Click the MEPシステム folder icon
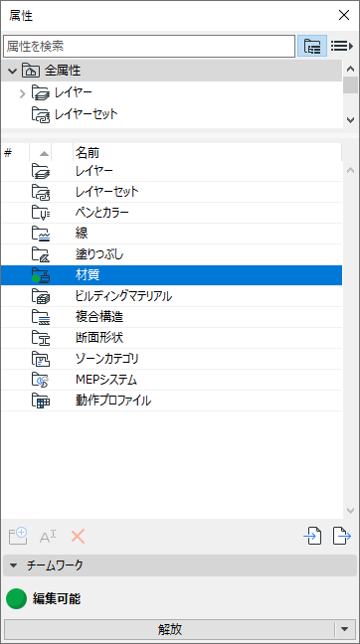This screenshot has height=644, width=360. 40,380
